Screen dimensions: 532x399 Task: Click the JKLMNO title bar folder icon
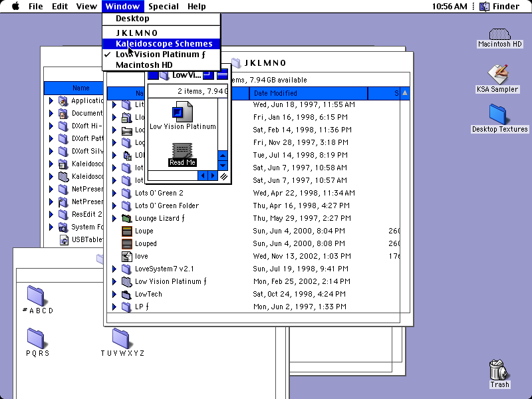click(237, 63)
